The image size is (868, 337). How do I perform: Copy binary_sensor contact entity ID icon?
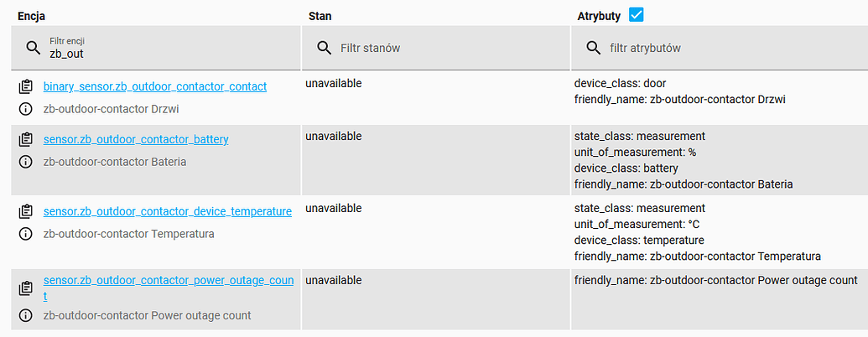[25, 87]
